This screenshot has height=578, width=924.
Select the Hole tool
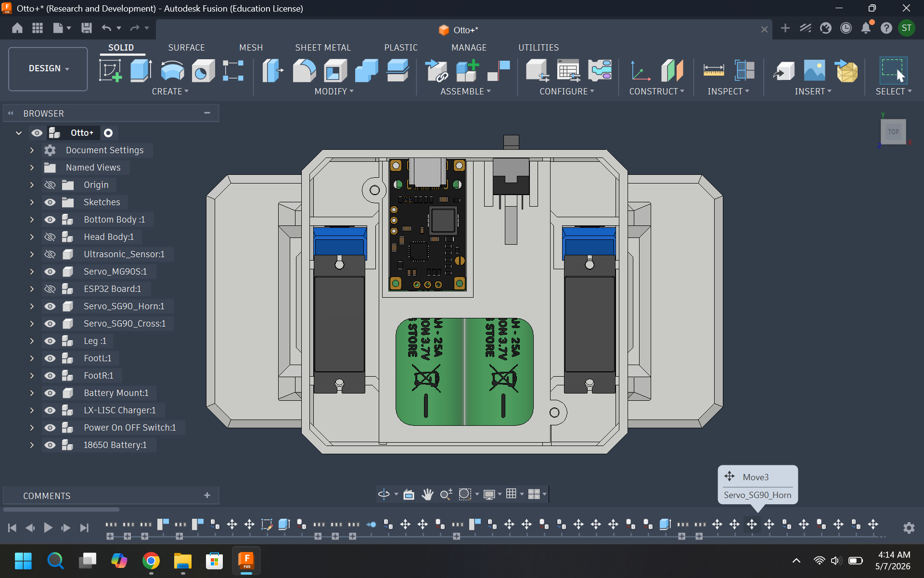tap(203, 70)
